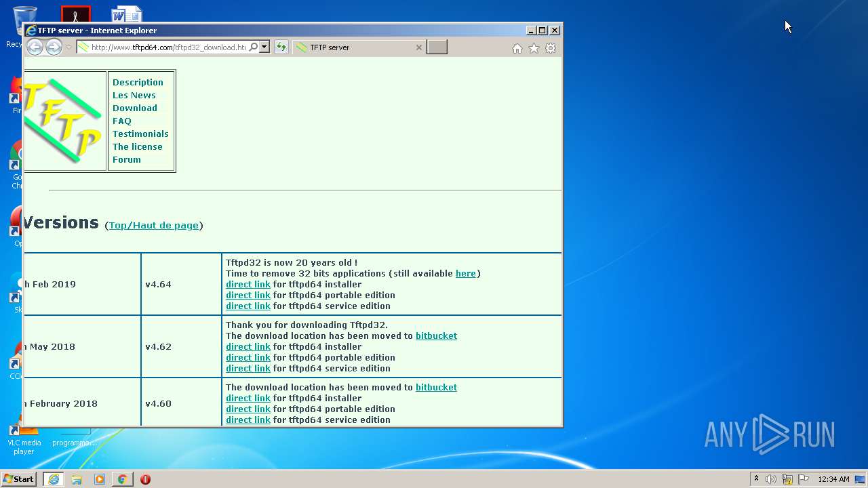Select the May 2018 date cell

82,346
